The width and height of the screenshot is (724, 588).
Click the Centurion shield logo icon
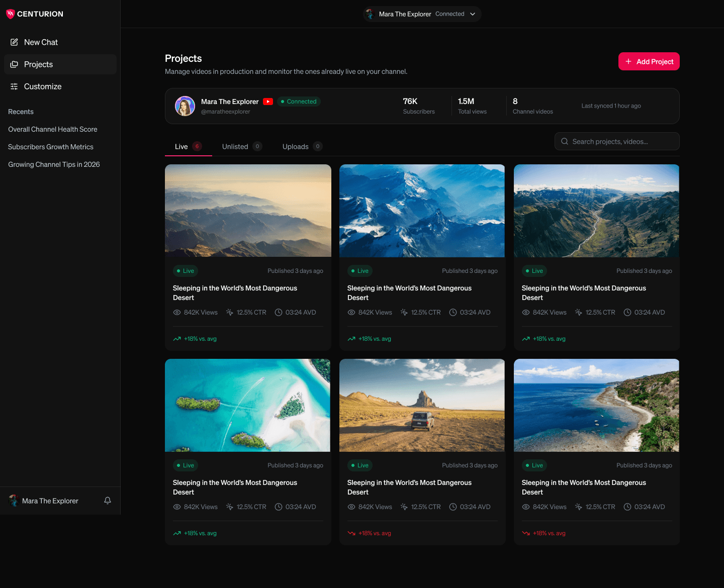coord(10,14)
